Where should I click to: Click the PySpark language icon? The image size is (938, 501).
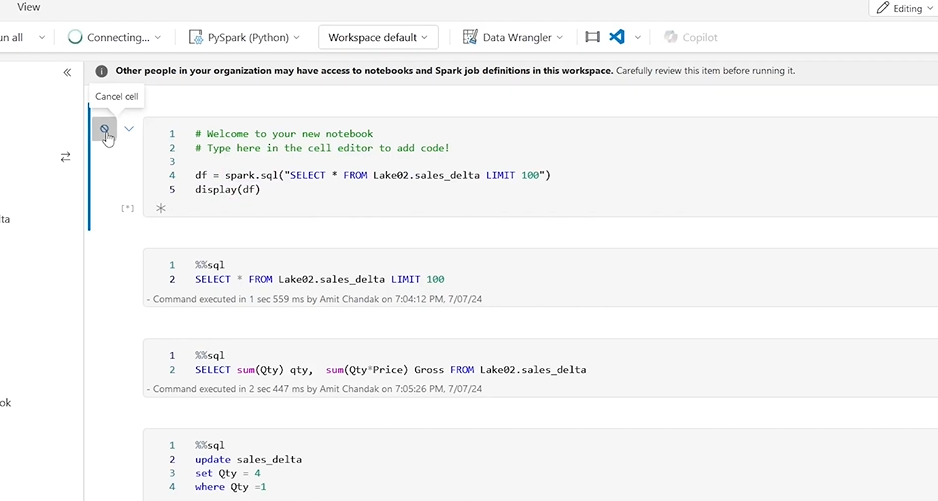[196, 37]
